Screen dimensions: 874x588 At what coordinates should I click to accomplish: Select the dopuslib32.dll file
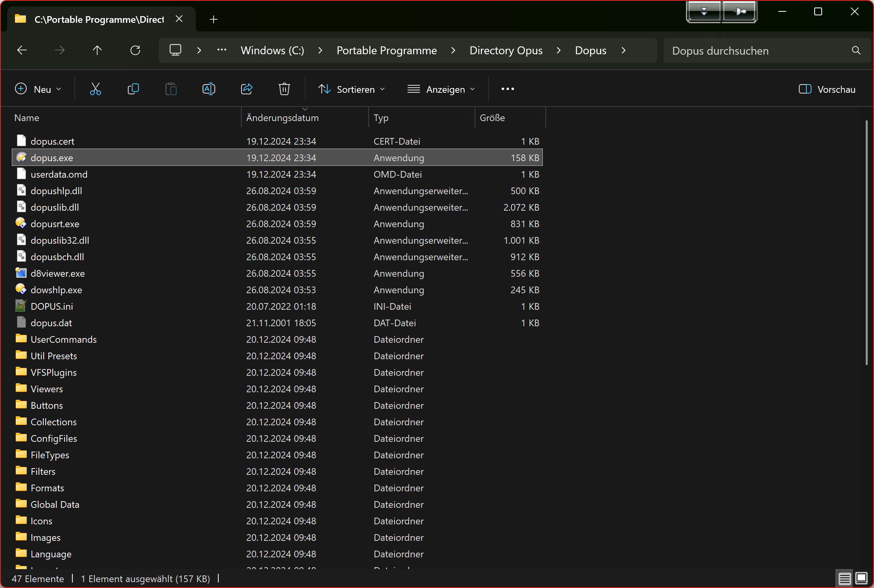(277, 240)
